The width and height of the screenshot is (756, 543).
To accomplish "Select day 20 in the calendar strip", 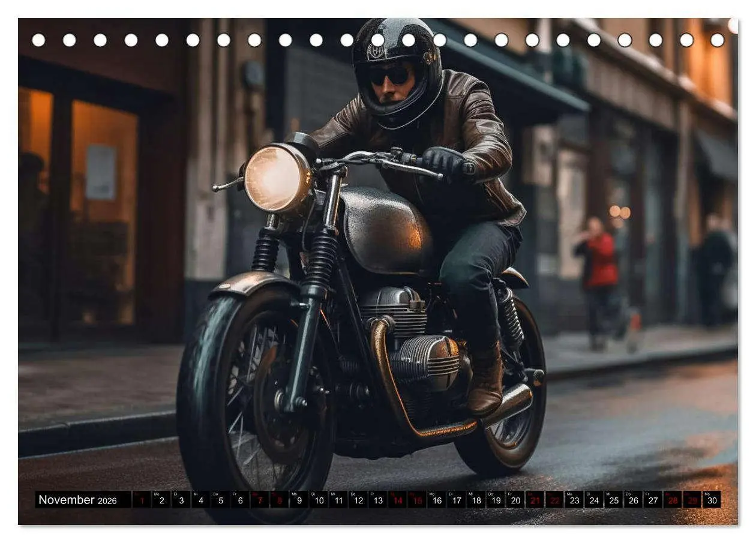I will pyautogui.click(x=515, y=500).
